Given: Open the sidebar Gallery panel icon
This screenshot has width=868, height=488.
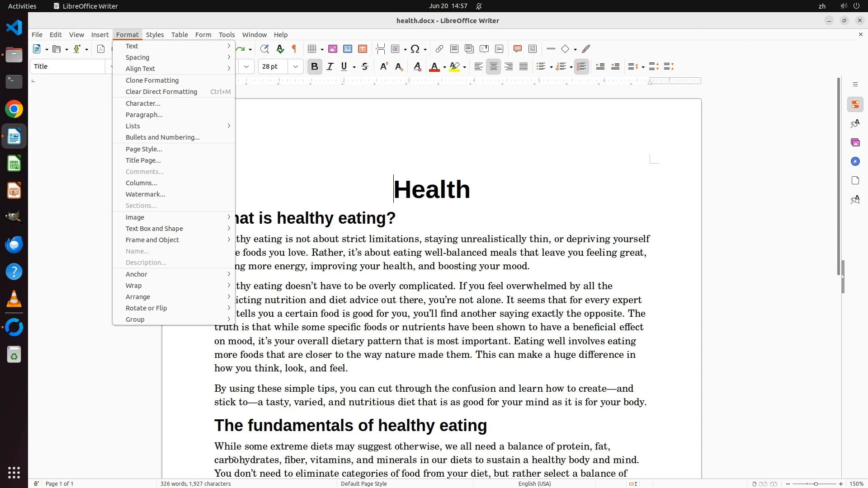Looking at the screenshot, I should pos(855,143).
